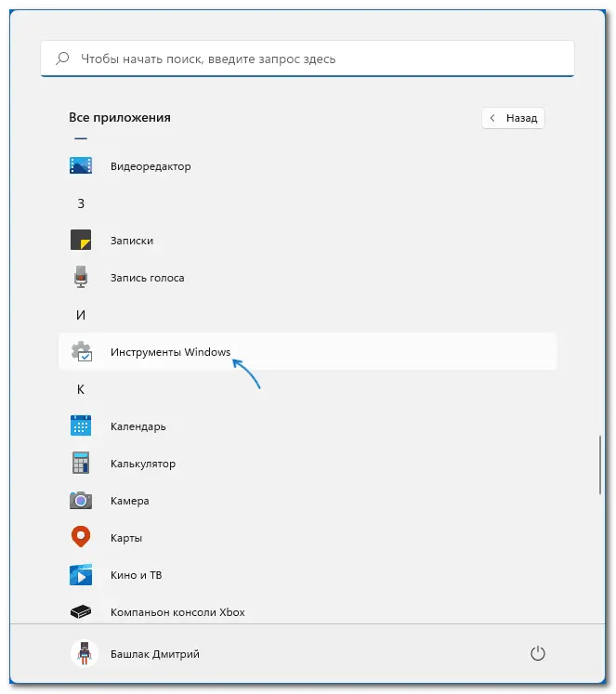This screenshot has width=616, height=694.
Task: Select letter header З
Action: point(81,203)
